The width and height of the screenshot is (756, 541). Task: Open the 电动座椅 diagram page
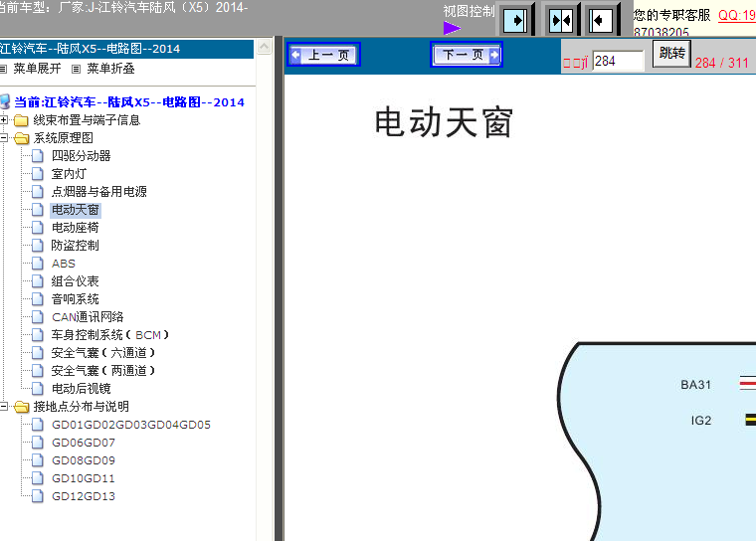[76, 228]
